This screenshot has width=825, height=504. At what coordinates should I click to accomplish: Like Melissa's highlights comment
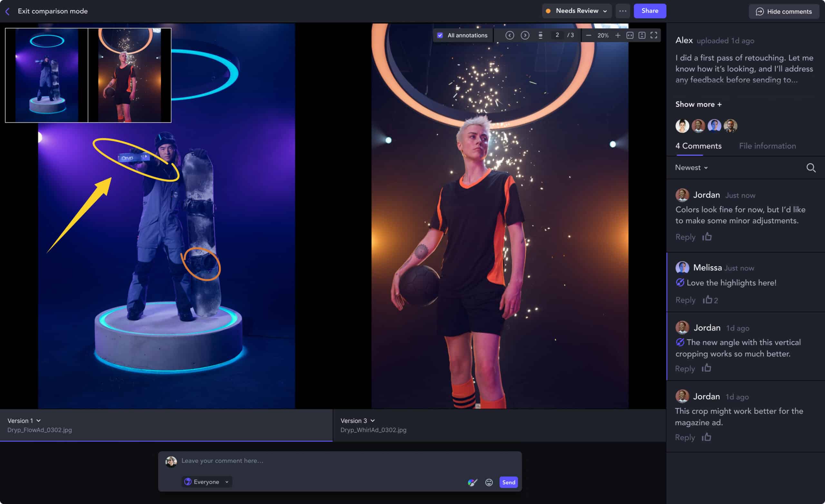(707, 300)
